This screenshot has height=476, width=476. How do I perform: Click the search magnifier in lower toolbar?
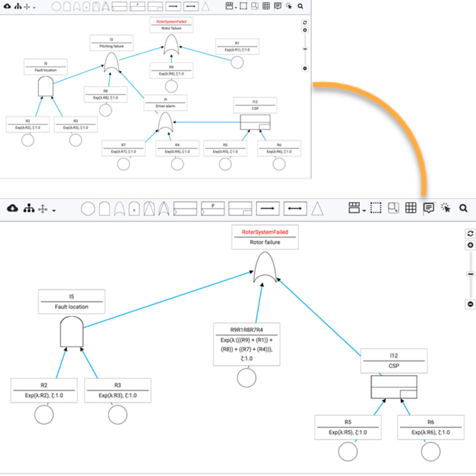[x=463, y=208]
